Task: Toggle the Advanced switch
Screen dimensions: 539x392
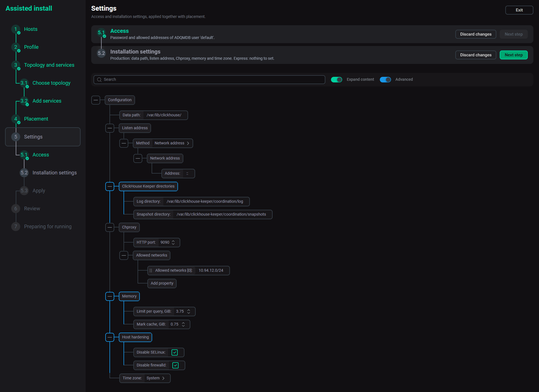Action: click(385, 80)
